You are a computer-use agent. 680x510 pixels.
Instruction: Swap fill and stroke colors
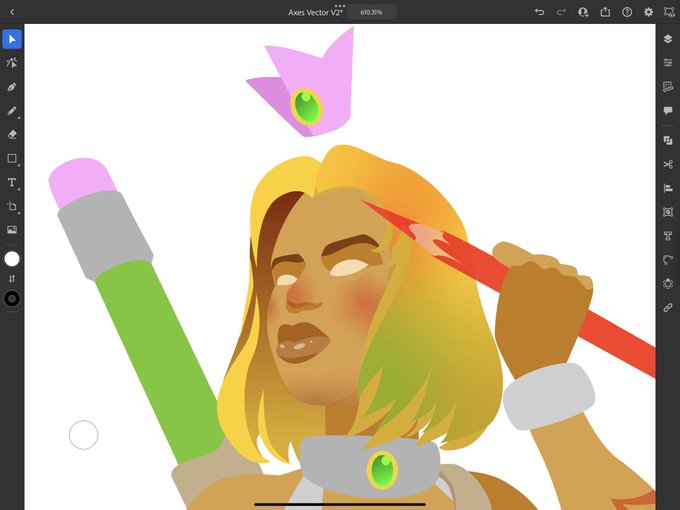click(x=12, y=279)
